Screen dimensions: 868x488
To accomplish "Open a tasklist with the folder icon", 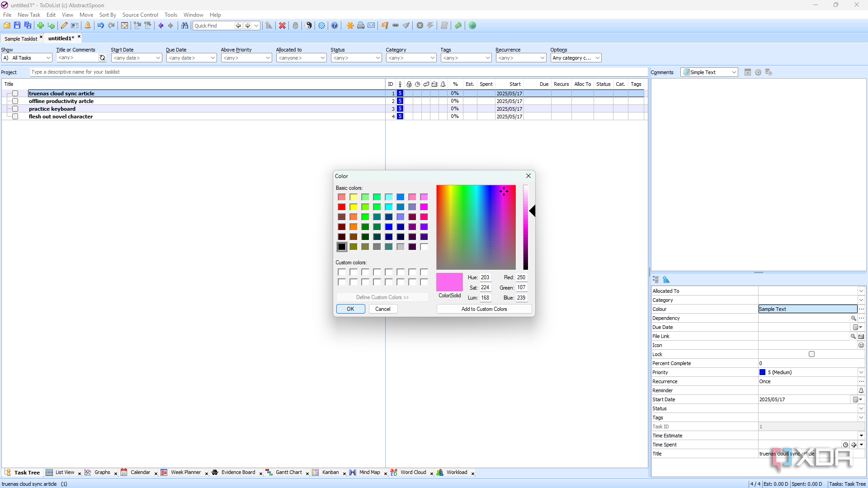I will point(7,26).
